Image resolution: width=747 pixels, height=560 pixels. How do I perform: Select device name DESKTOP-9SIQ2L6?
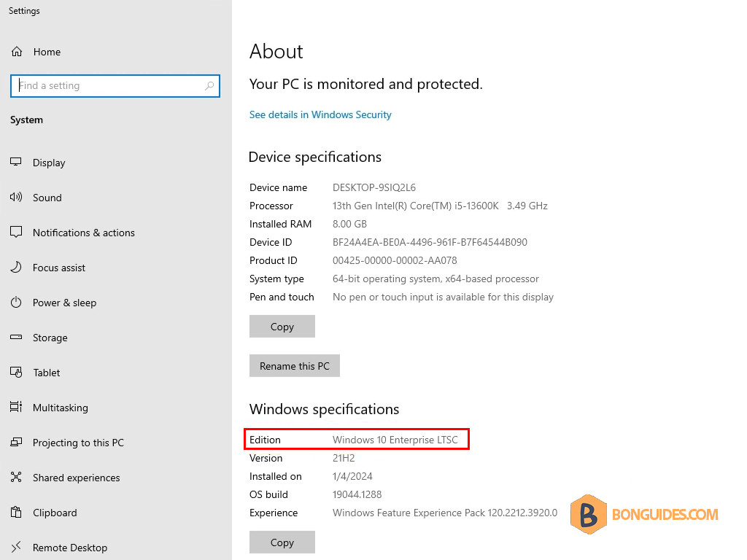coord(374,187)
